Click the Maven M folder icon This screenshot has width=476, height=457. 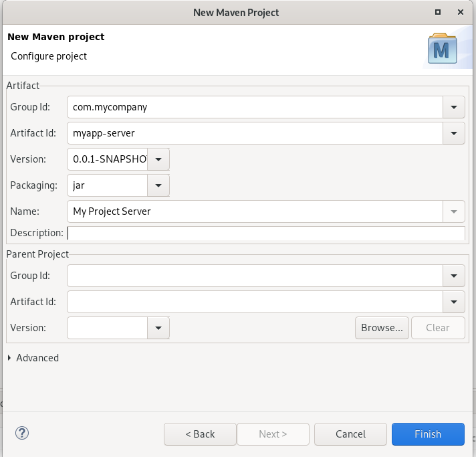pos(443,48)
